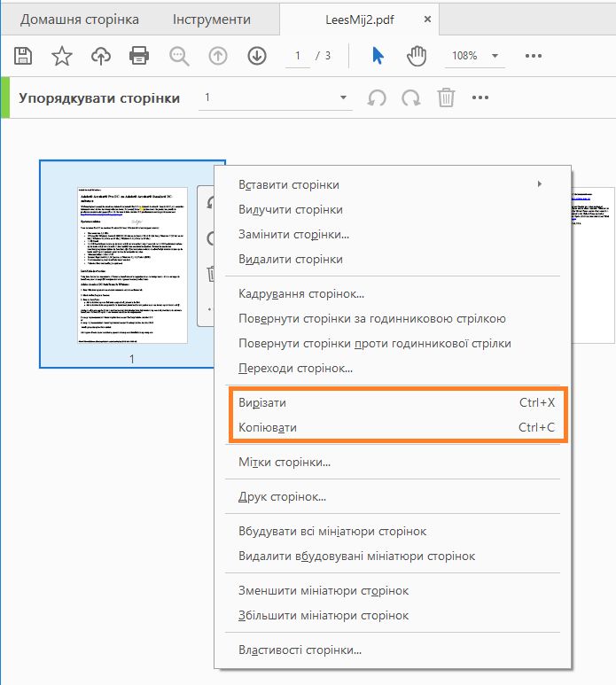The image size is (616, 685).
Task: Click the Save file floppy icon
Action: click(23, 56)
